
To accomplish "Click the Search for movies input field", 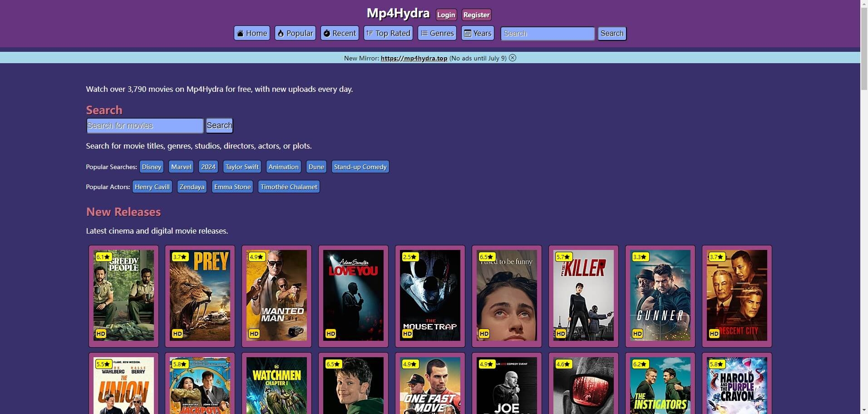I will (144, 125).
